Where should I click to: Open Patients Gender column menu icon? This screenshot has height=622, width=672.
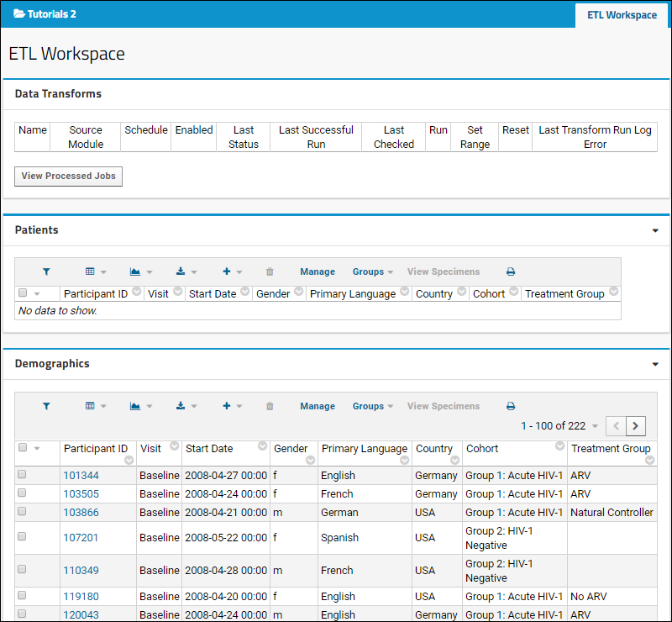[x=299, y=292]
